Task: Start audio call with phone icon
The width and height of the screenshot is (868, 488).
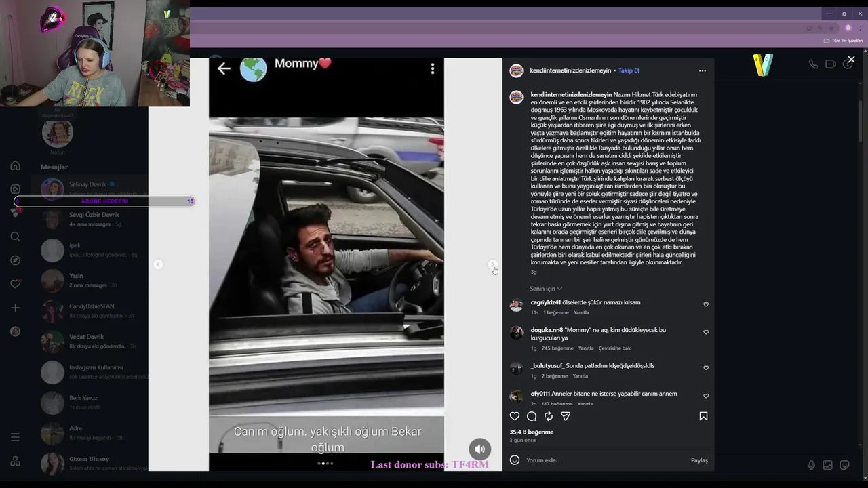Action: coord(813,64)
